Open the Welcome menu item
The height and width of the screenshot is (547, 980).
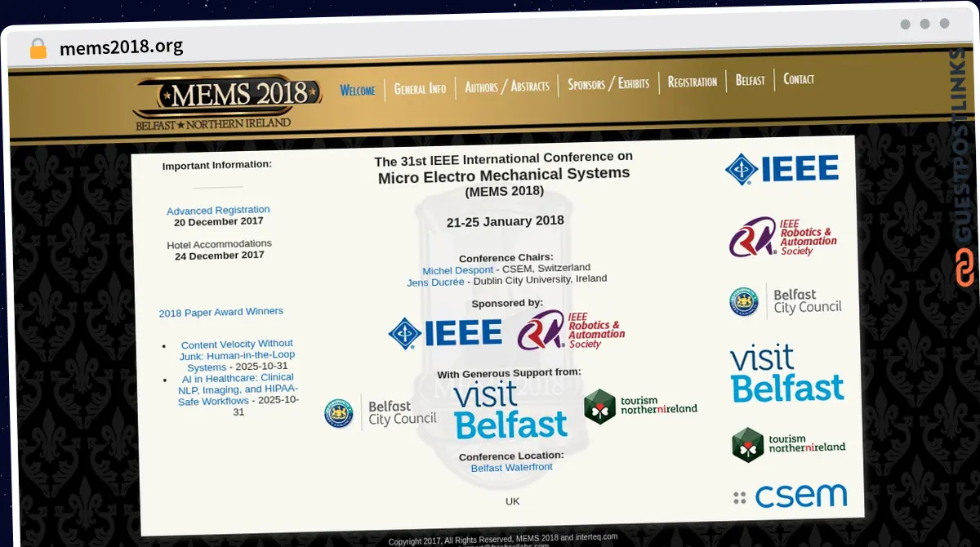pos(358,90)
